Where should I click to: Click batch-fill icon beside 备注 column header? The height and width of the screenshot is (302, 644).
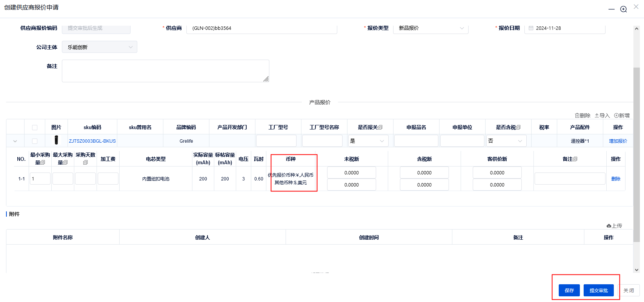click(575, 159)
